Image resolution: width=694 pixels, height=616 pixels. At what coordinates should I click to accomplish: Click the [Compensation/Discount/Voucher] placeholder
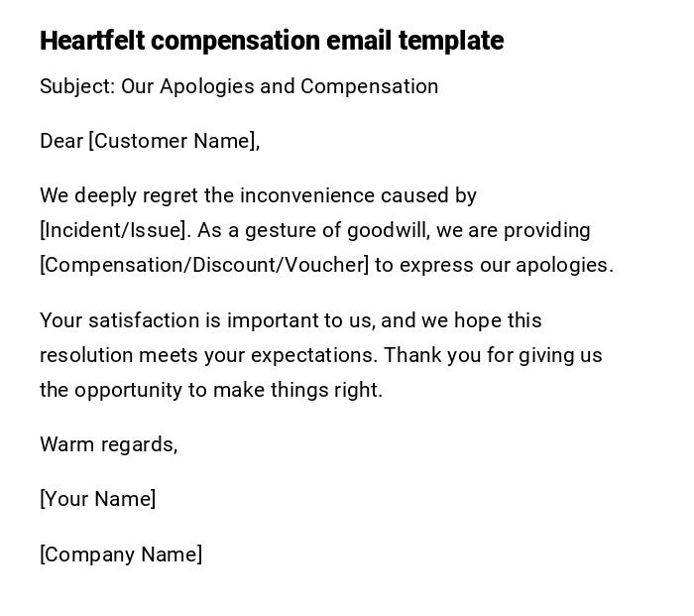[x=204, y=265]
